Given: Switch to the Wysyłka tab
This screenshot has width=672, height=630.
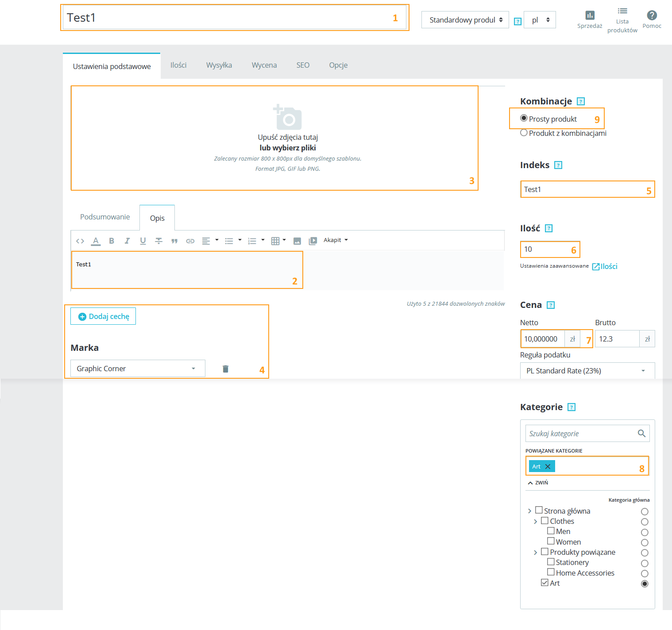Looking at the screenshot, I should pos(219,65).
